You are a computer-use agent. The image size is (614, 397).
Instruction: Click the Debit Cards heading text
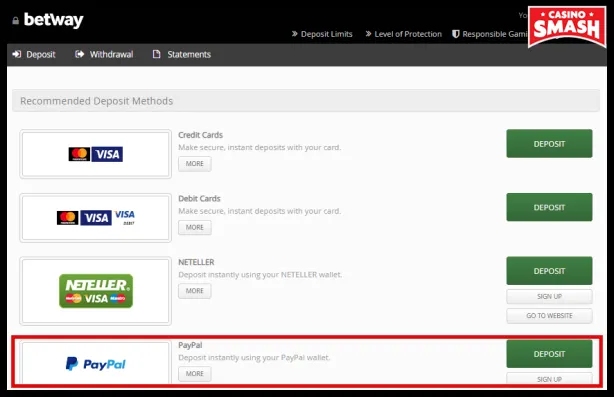coord(199,198)
